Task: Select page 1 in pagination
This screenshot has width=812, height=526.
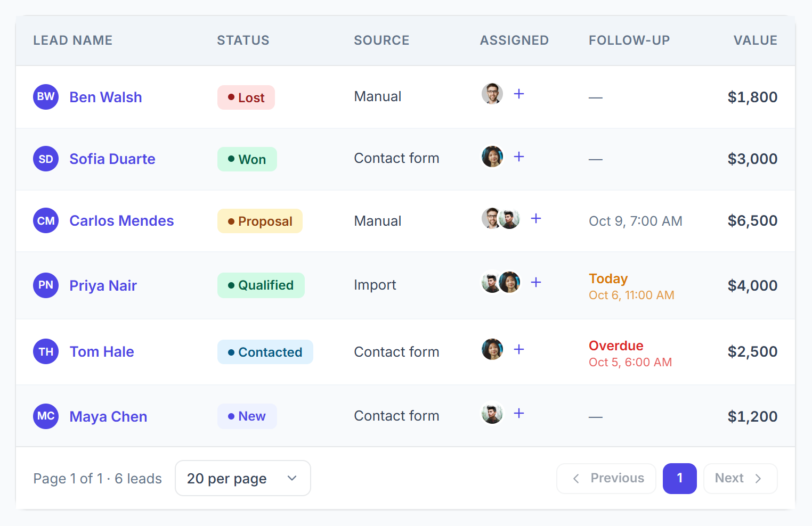Action: [680, 479]
